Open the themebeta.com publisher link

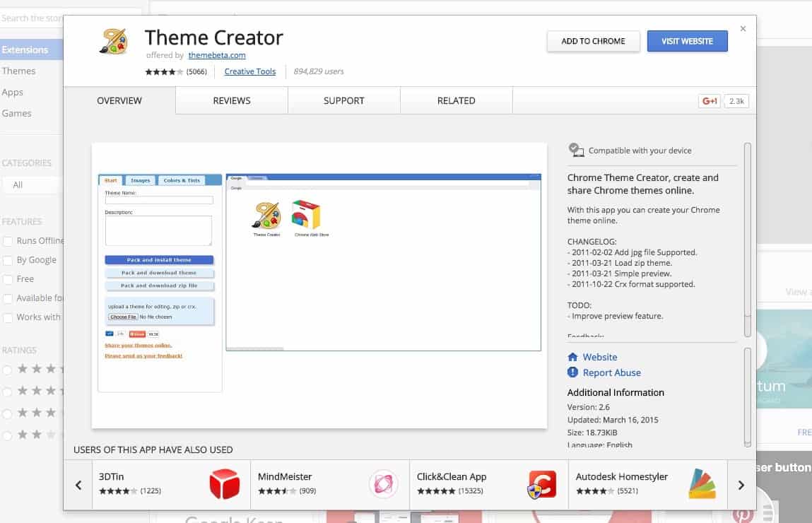[x=217, y=55]
